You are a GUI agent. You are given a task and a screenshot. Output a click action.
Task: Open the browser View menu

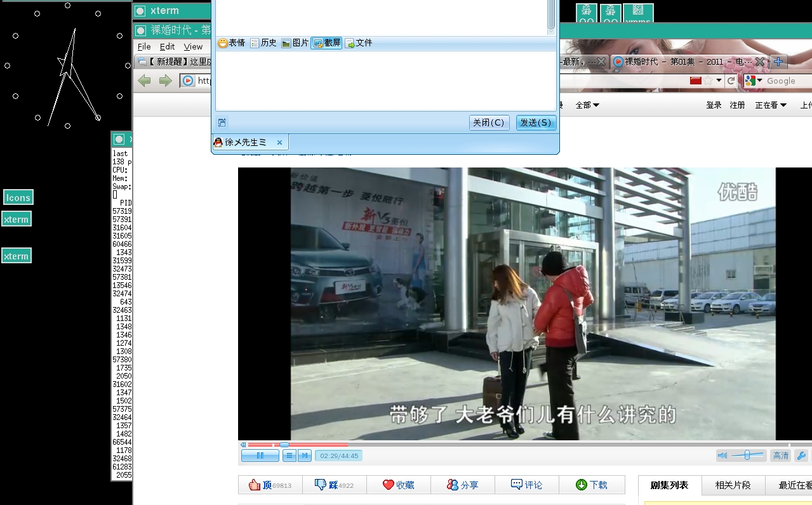193,46
